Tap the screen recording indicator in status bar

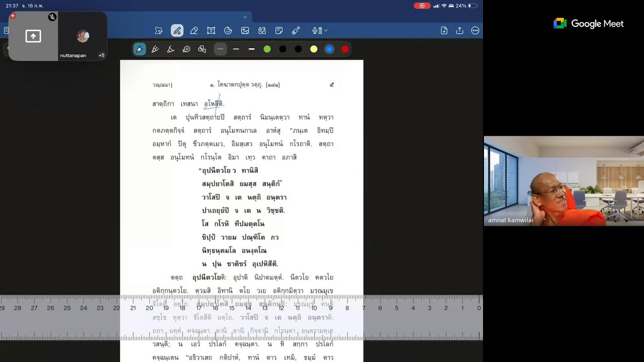pyautogui.click(x=422, y=6)
